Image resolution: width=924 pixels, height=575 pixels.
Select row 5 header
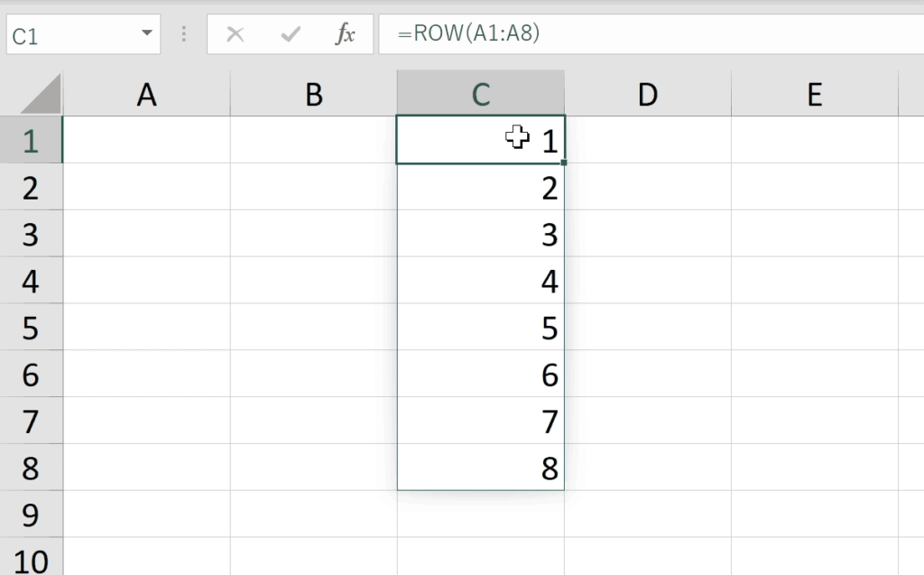[x=31, y=328]
